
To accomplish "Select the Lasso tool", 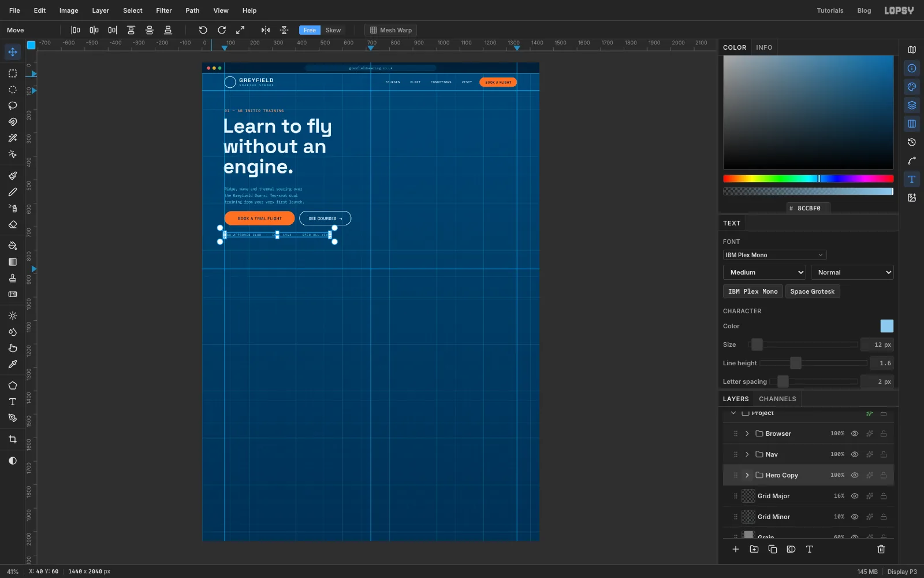I will click(13, 106).
